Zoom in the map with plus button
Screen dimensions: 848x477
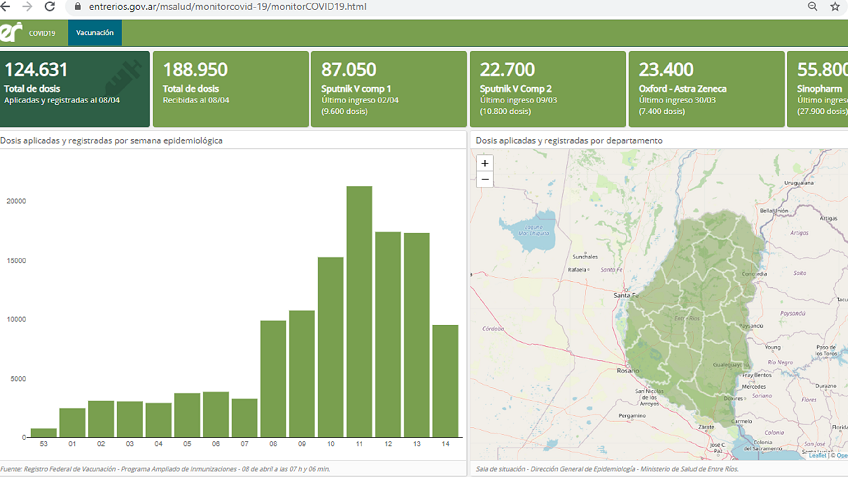coord(485,163)
